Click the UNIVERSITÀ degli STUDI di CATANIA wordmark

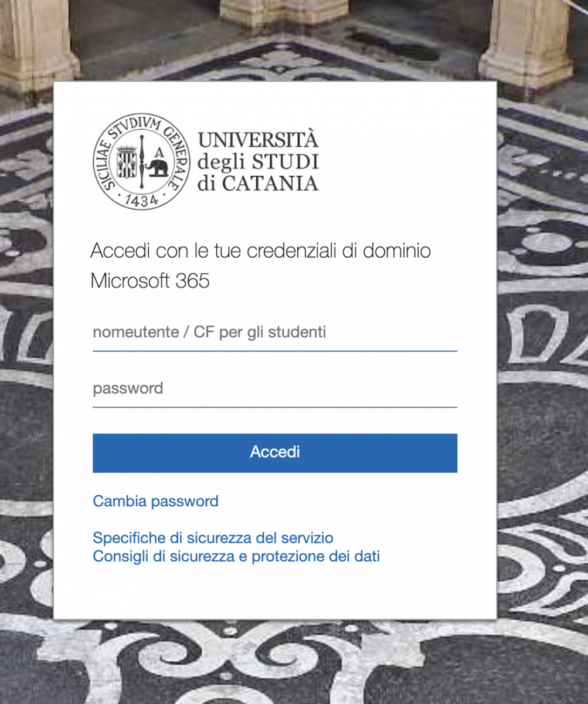point(258,161)
